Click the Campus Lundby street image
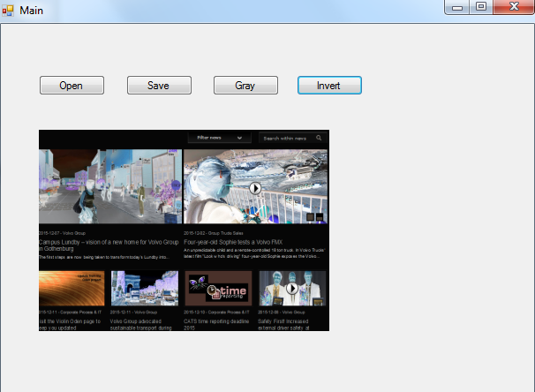 110,186
